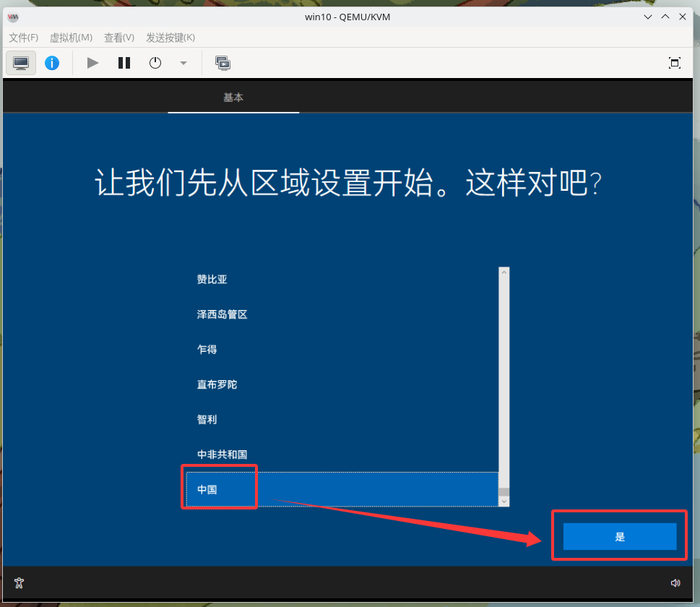Pause the virtual machine
700x607 pixels.
(x=124, y=63)
